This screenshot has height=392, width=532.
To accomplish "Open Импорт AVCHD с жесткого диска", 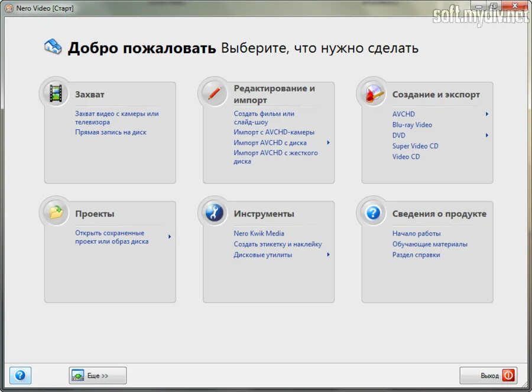I will pos(275,157).
